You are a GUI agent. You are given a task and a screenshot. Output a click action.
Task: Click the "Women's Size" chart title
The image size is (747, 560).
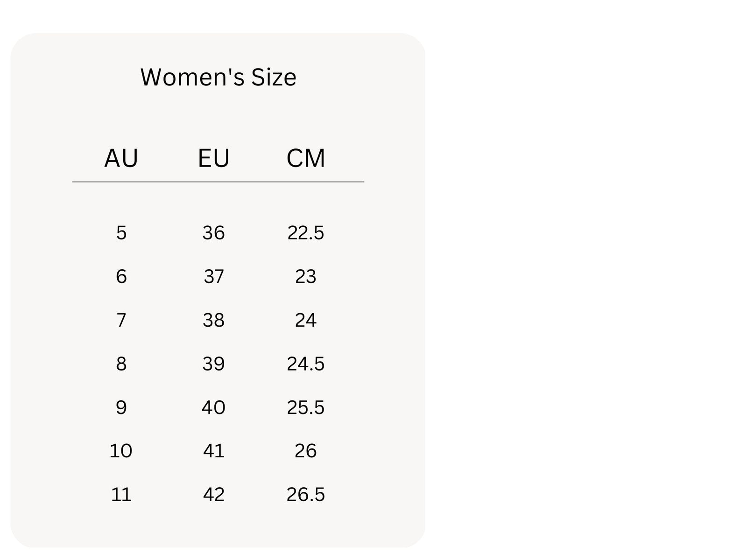click(218, 77)
